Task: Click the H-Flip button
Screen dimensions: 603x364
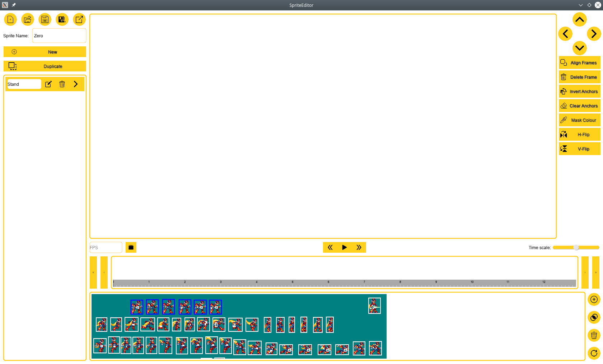Action: click(x=580, y=134)
